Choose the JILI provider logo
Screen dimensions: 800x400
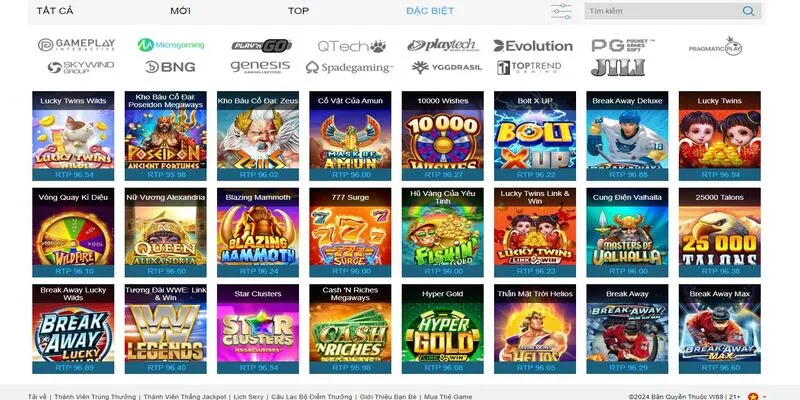click(x=618, y=67)
